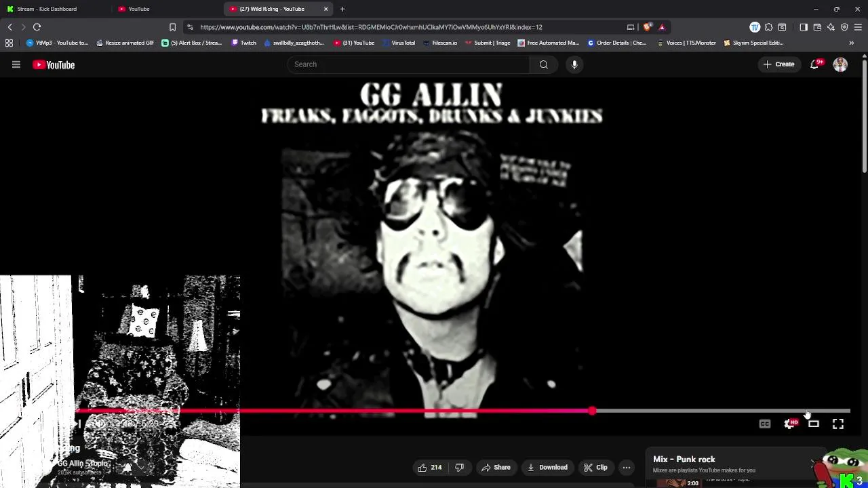This screenshot has width=868, height=488.
Task: Open the account avatar menu
Action: pyautogui.click(x=840, y=64)
